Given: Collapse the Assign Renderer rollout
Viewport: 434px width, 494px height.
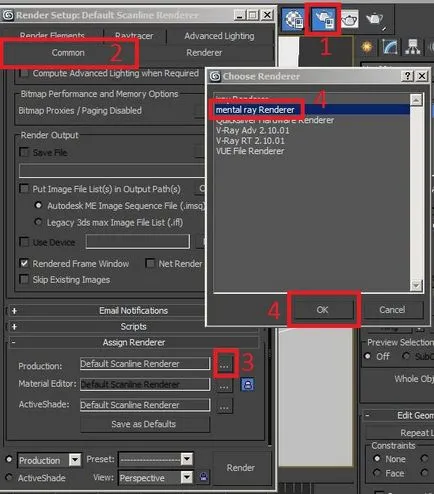Looking at the screenshot, I should 133,342.
